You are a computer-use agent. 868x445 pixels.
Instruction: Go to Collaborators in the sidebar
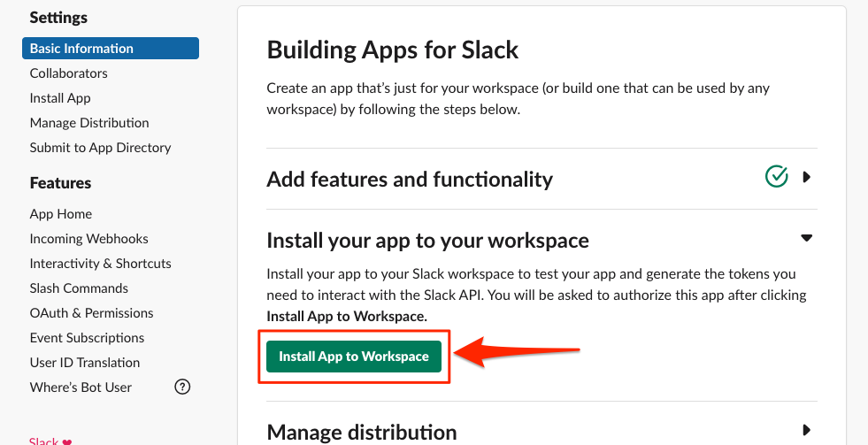click(69, 73)
